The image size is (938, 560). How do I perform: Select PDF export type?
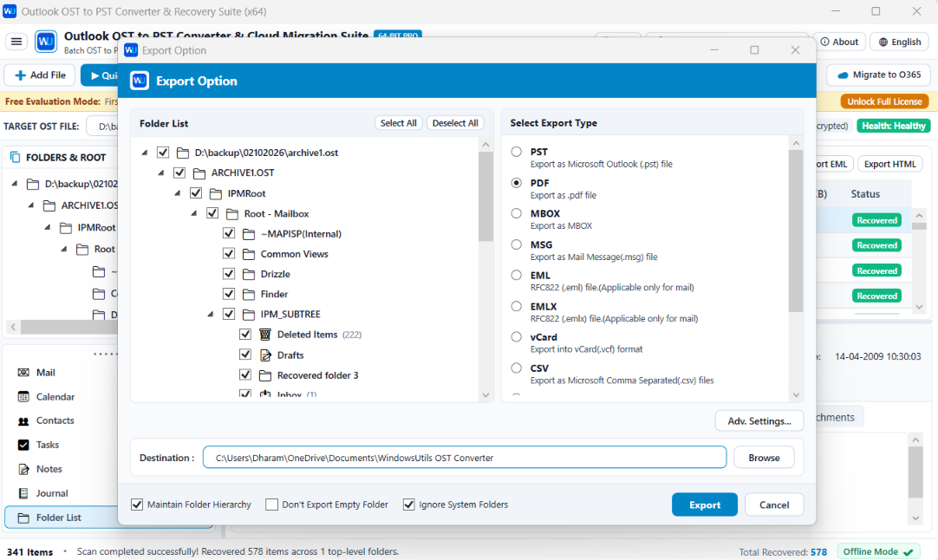517,183
